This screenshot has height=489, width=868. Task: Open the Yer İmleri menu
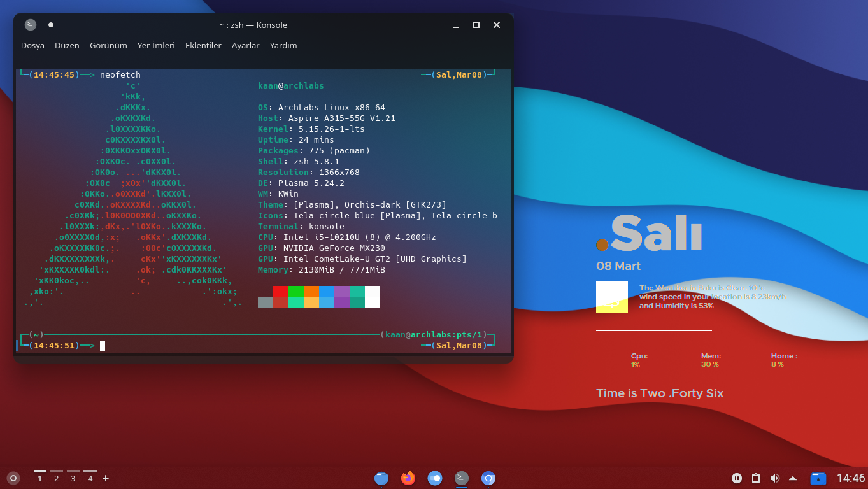(x=156, y=46)
